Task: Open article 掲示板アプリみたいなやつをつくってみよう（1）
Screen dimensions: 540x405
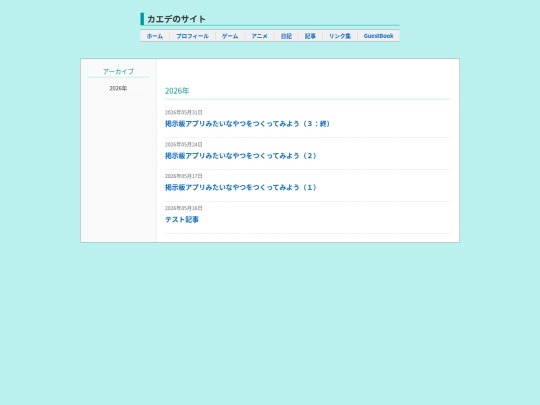Action: pos(241,187)
